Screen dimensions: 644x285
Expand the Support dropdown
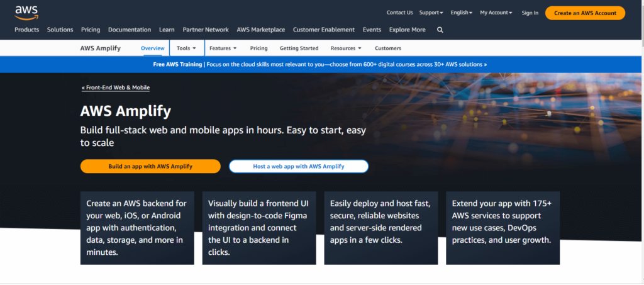click(x=431, y=13)
